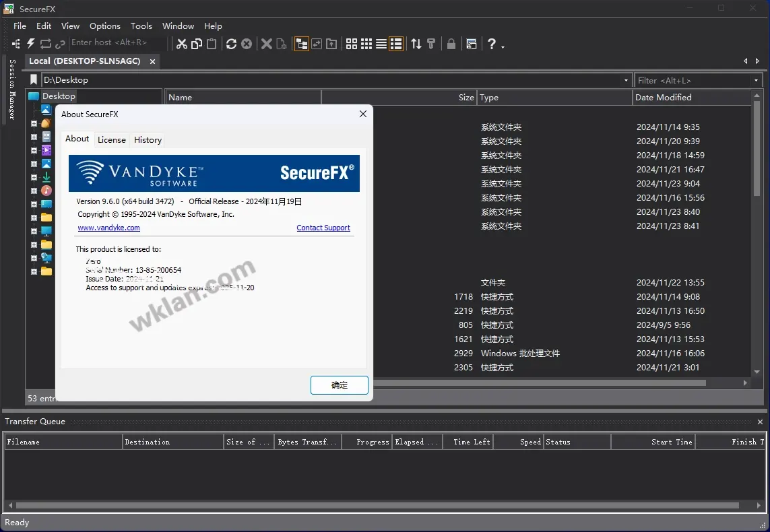The height and width of the screenshot is (532, 770).
Task: Open the D:\Desktop path dropdown arrow
Action: [x=626, y=80]
